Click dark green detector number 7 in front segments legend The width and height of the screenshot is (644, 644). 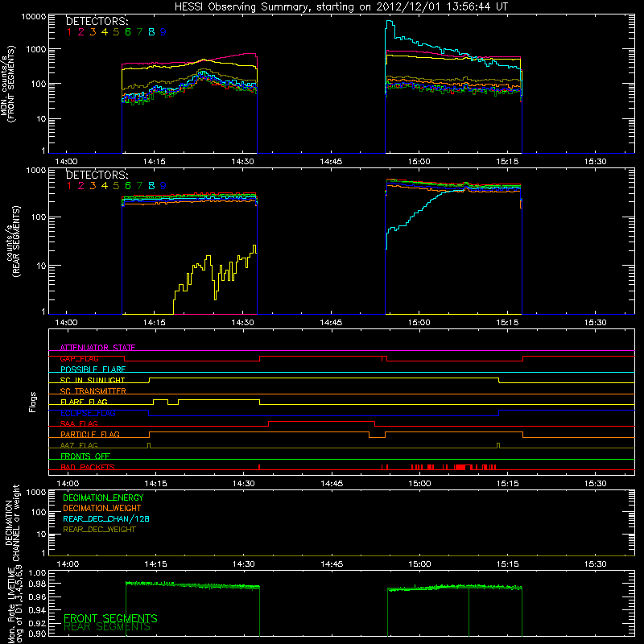click(x=139, y=32)
